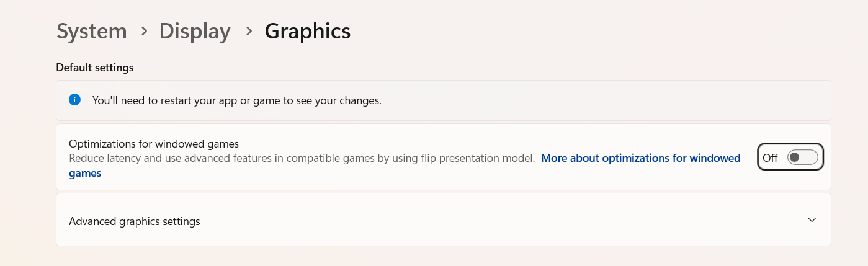Expand Advanced graphics settings with the down chevron
Screen dimensions: 868x266
click(x=812, y=220)
